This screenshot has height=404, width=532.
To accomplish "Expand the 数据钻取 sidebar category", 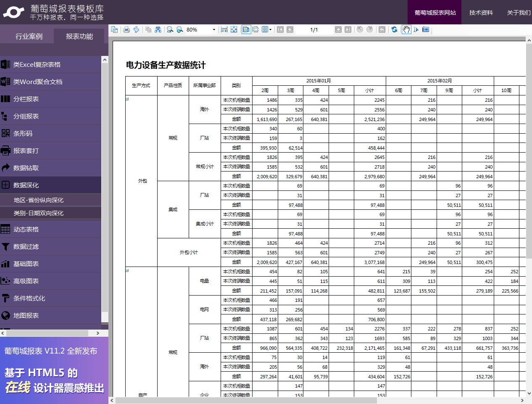I will tap(50, 168).
